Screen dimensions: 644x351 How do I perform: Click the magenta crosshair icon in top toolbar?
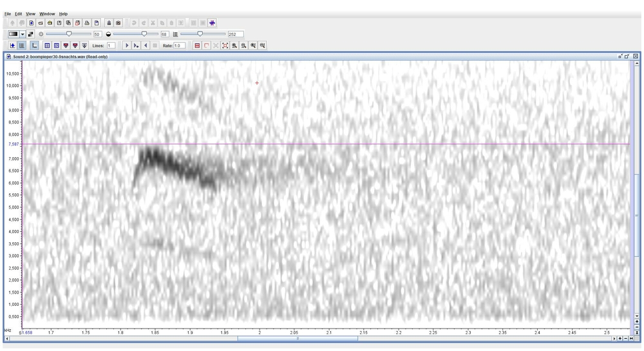(212, 23)
